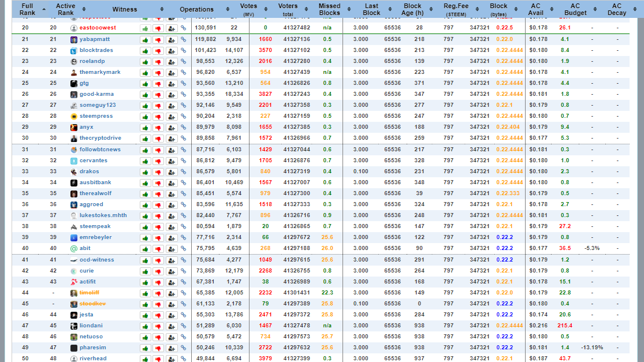Viewport: 644px width, 362px height.
Task: Click thumbs-down icon for roelandp
Action: [x=158, y=61]
